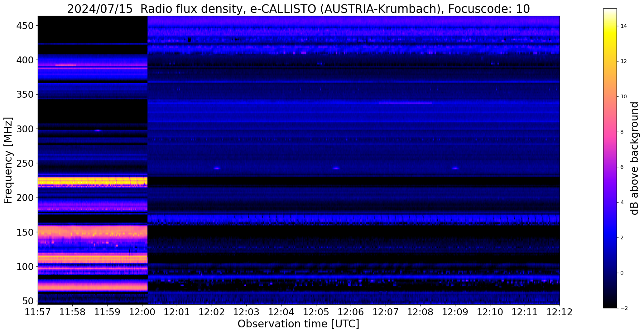Click the bright spot at 12:02 near 240 MHz
Viewport: 644px width, 333px height.
click(x=217, y=169)
